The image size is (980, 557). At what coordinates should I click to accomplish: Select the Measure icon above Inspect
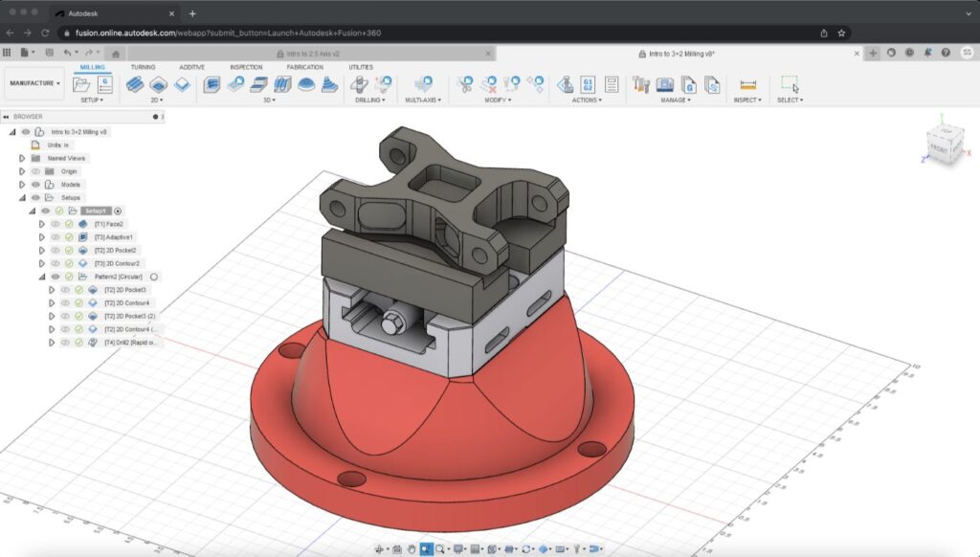pyautogui.click(x=748, y=84)
